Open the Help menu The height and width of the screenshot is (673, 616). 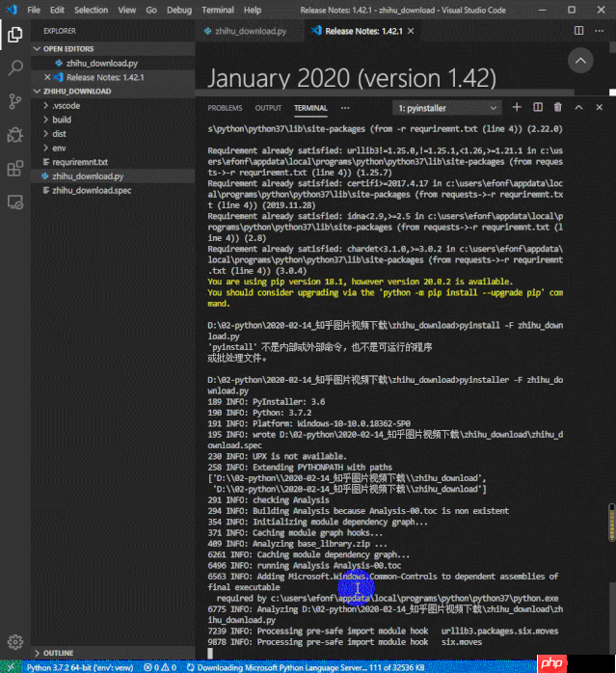click(x=253, y=10)
